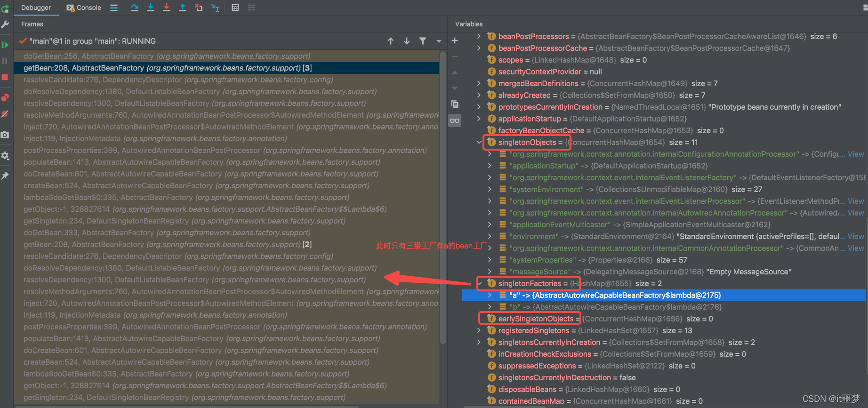Viewport: 868px width, 408px height.
Task: Click the Step Out icon
Action: 183,8
